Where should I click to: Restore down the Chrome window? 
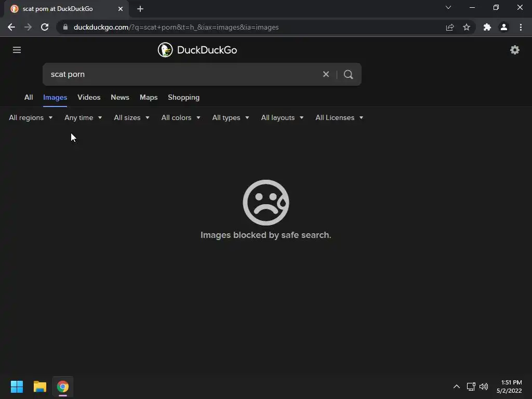coord(496,7)
